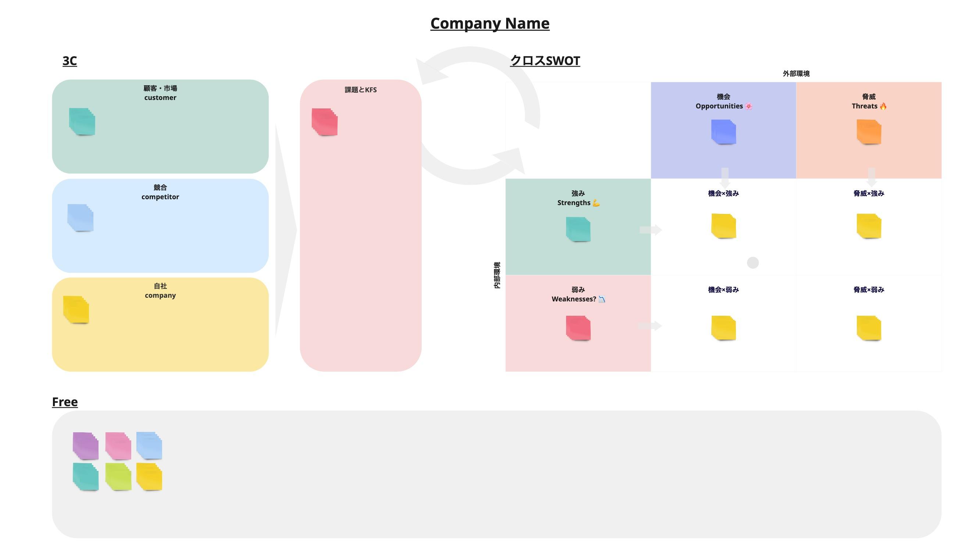Click the Company Name title text

pos(490,23)
